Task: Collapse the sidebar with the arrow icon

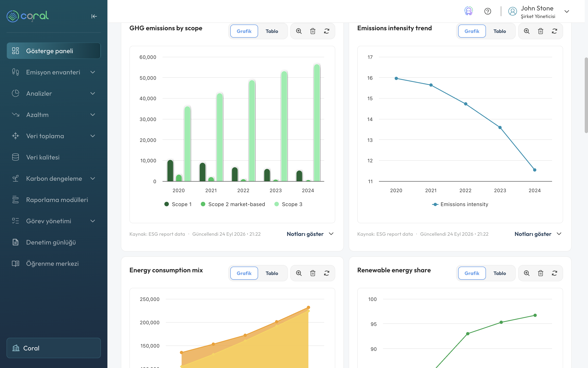Action: click(x=94, y=16)
